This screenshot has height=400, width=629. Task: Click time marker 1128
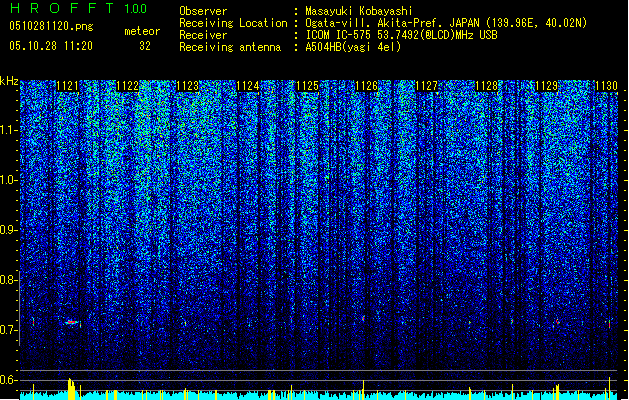487,86
